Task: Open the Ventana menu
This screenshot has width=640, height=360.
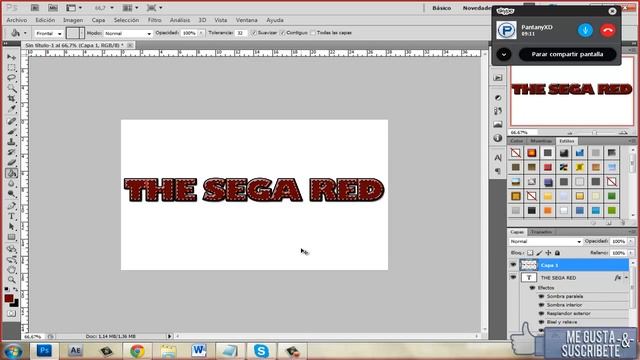Action: pyautogui.click(x=247, y=20)
